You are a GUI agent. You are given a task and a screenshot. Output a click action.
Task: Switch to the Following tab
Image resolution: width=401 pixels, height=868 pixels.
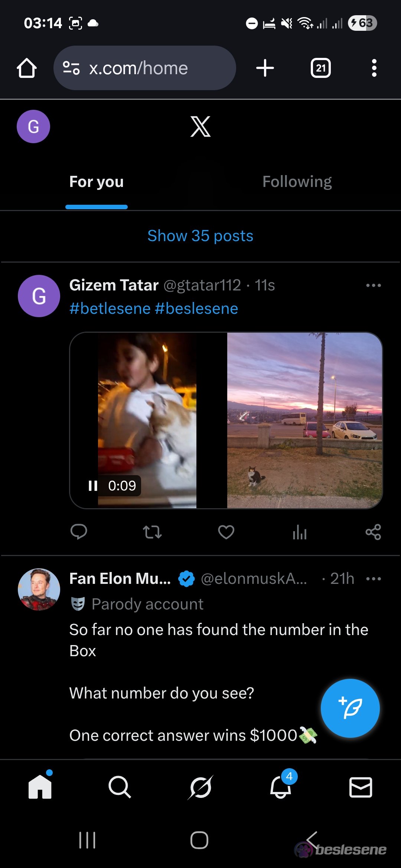(x=297, y=182)
